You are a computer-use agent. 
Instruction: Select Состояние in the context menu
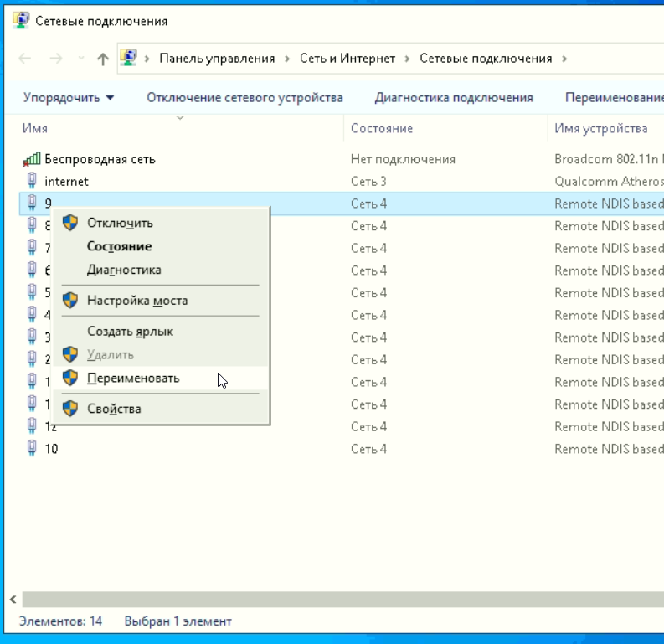point(119,246)
